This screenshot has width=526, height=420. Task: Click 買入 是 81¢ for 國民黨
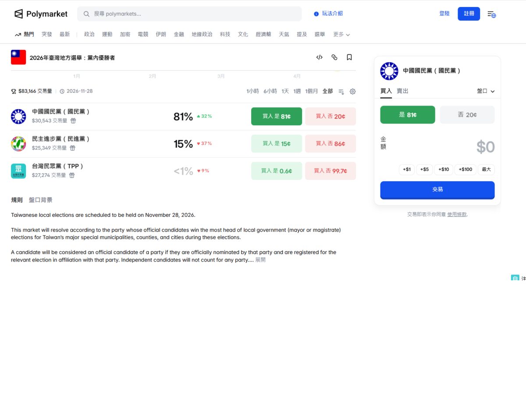pos(277,116)
